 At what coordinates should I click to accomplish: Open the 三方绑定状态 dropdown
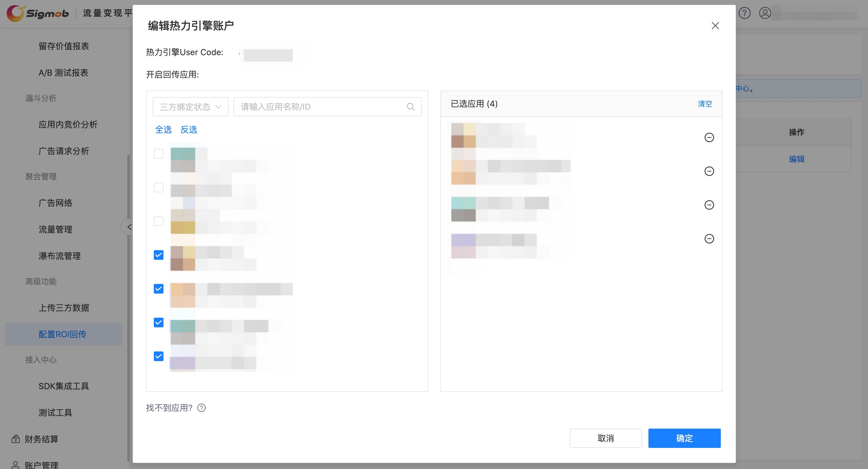[x=190, y=106]
